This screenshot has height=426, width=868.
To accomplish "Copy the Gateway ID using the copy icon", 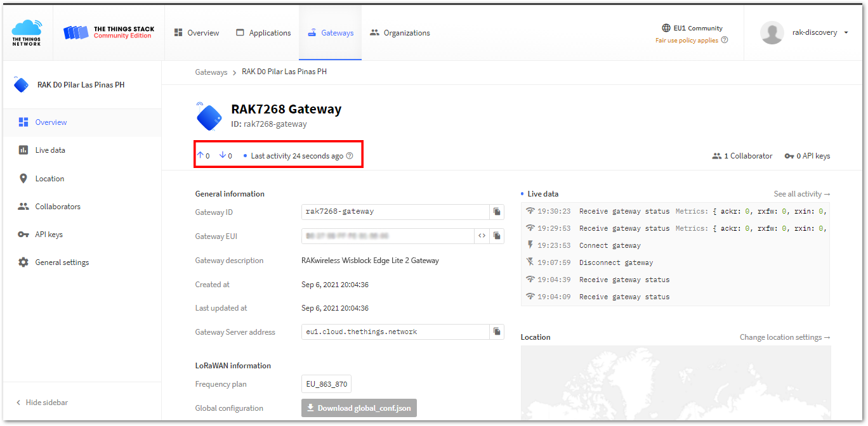I will click(x=497, y=212).
